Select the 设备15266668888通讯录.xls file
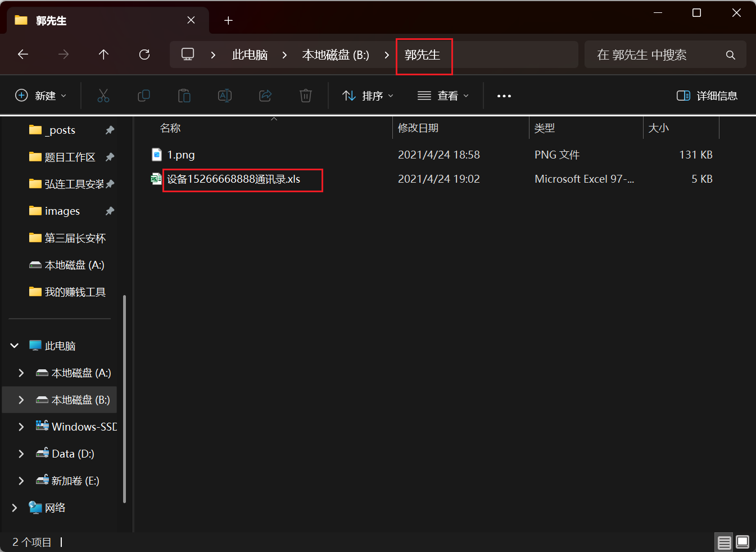This screenshot has height=552, width=756. click(x=234, y=179)
